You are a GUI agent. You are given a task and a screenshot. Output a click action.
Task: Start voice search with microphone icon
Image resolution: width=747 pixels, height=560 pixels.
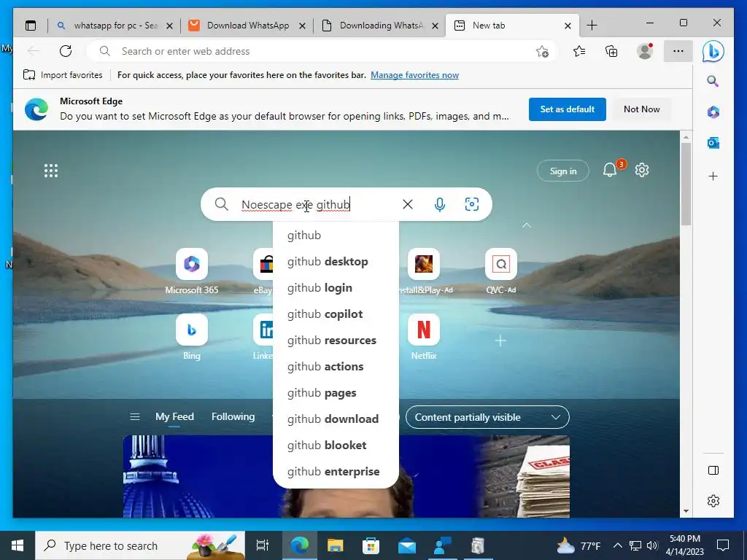(440, 204)
